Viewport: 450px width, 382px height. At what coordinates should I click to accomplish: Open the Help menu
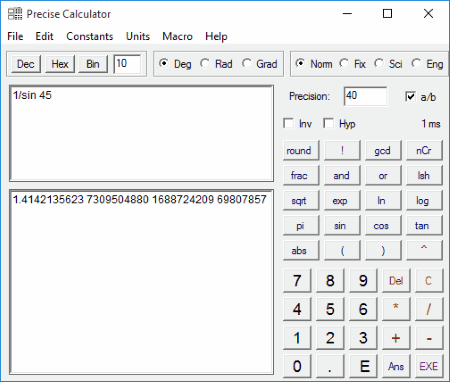coord(216,36)
